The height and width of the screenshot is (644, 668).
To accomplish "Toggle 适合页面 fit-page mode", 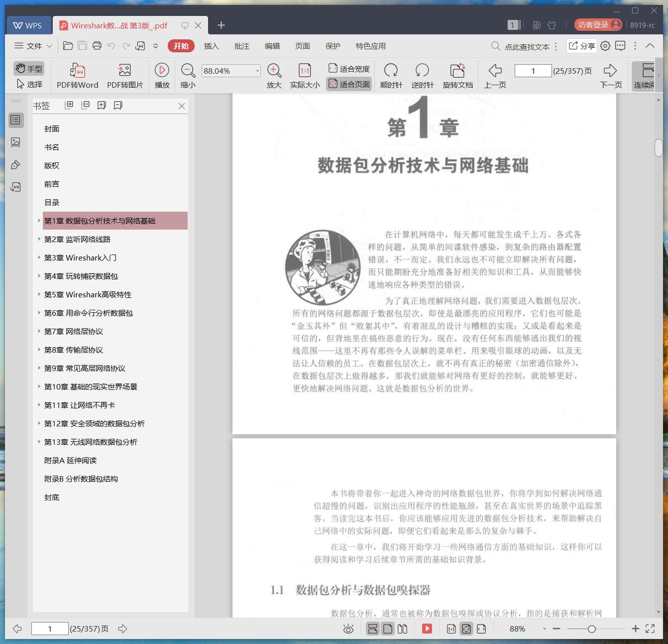I will click(349, 84).
